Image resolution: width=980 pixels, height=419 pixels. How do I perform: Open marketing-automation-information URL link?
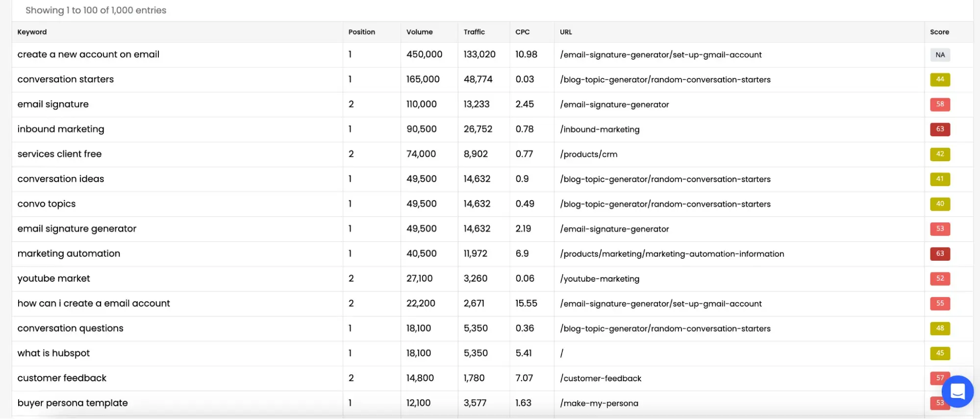point(672,254)
